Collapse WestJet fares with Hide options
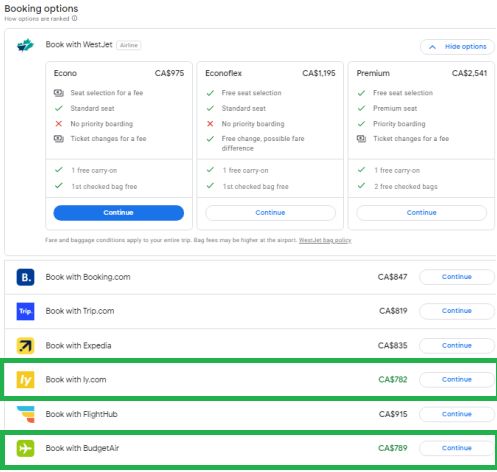Viewport: 497px width, 472px height. click(457, 47)
